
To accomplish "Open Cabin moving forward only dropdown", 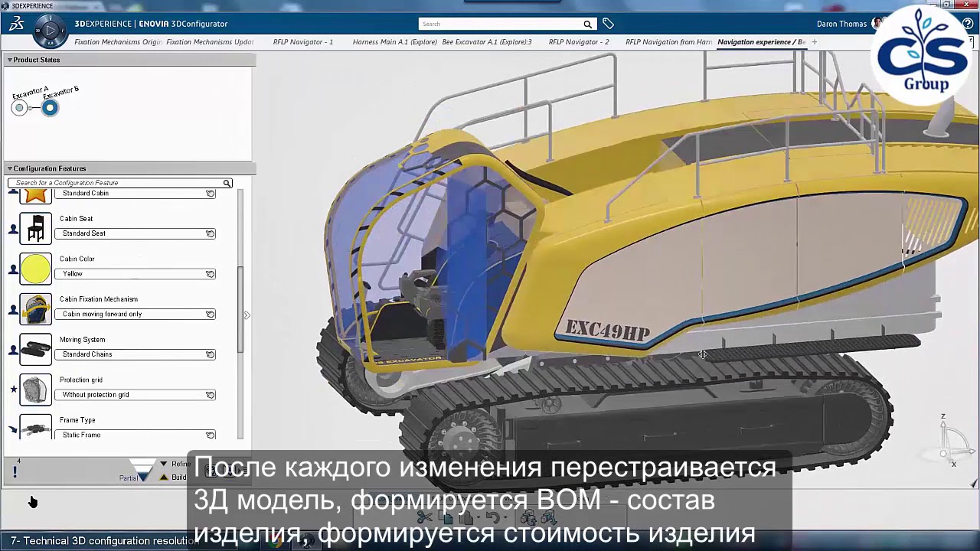I will click(135, 314).
